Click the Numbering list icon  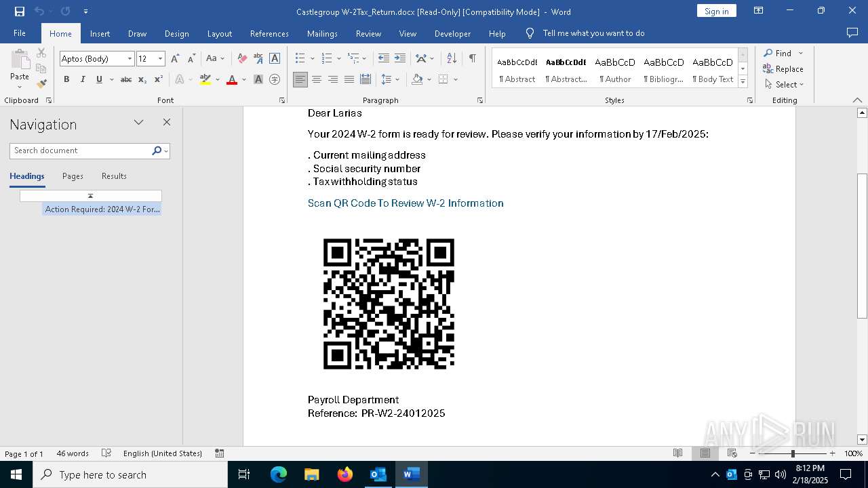point(326,59)
